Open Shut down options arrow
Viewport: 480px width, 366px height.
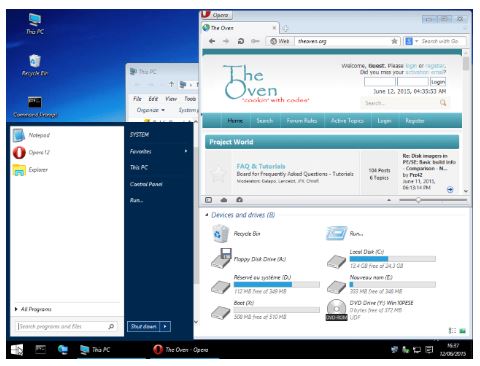(x=165, y=326)
